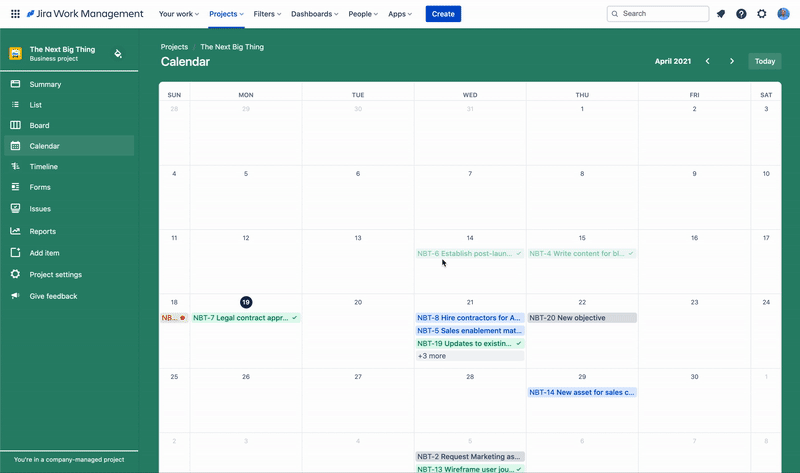800x473 pixels.
Task: Open the help question mark icon
Action: coord(741,14)
